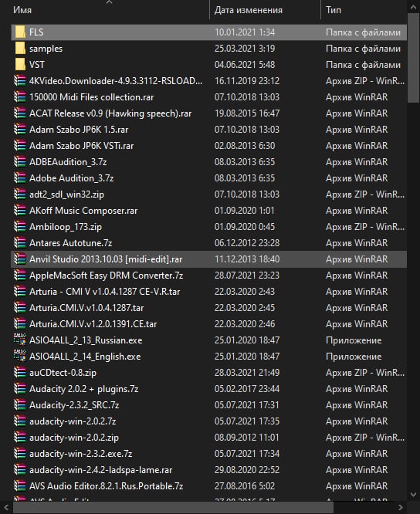Click the vertical scrollbar up arrow
The image size is (420, 514).
click(x=413, y=6)
